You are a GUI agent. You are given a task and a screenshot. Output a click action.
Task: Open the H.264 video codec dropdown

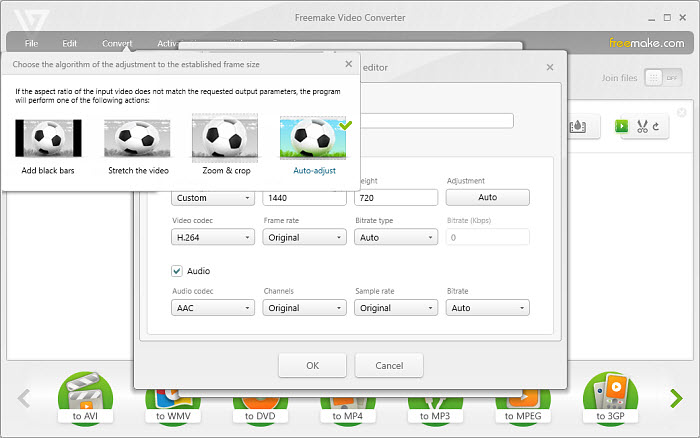tap(213, 237)
